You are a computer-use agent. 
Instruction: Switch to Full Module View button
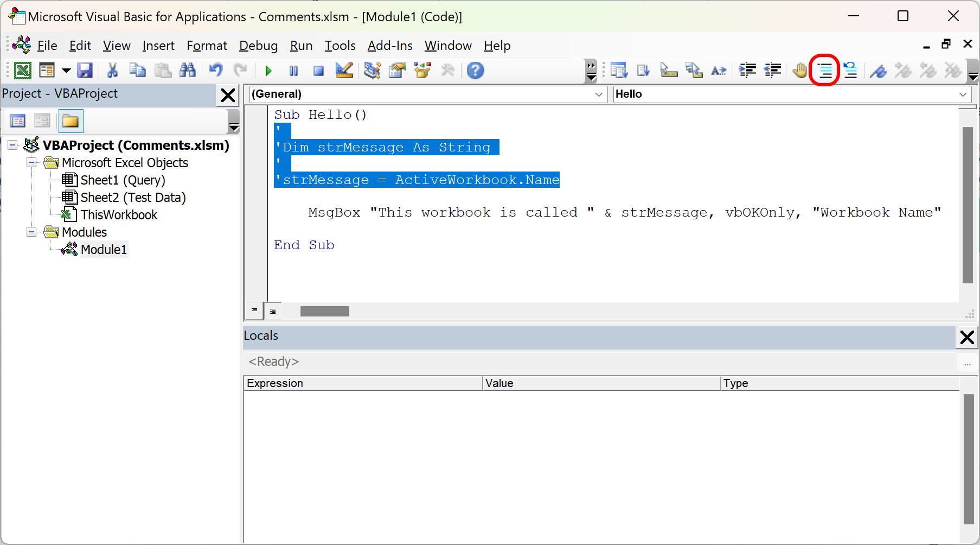[x=273, y=311]
